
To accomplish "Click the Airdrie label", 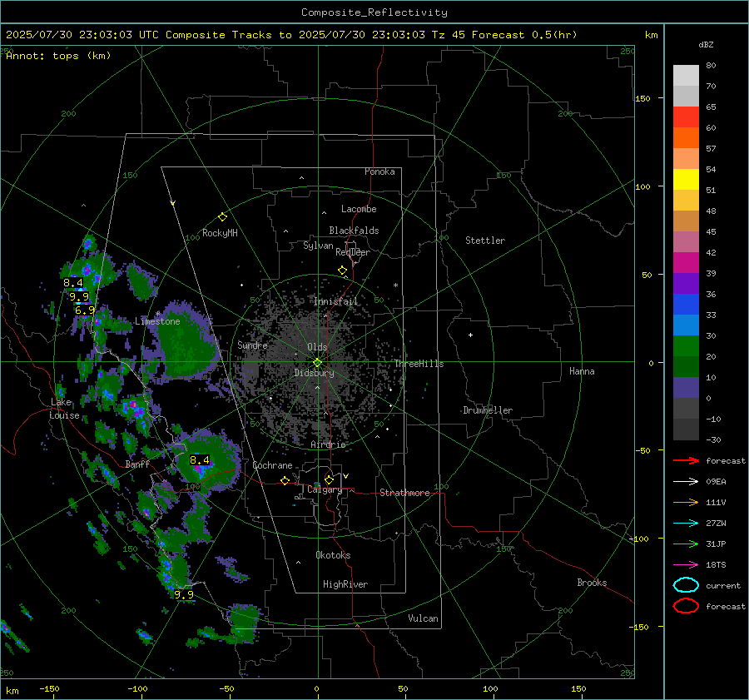I will point(328,444).
